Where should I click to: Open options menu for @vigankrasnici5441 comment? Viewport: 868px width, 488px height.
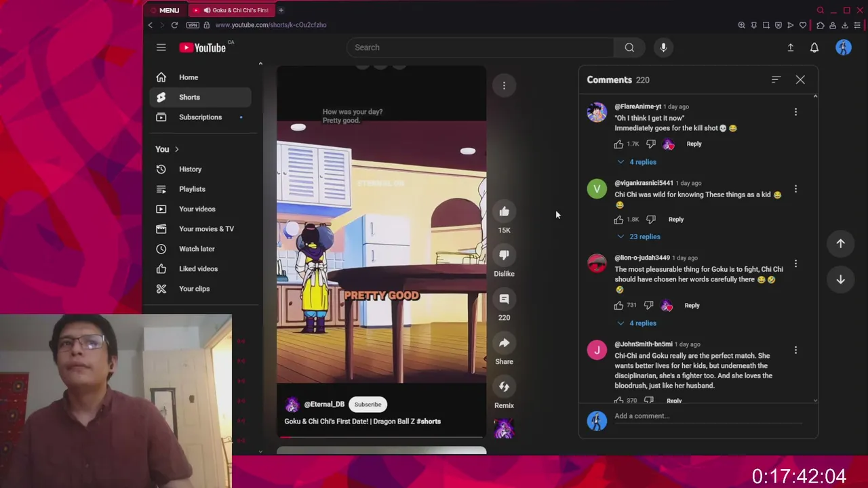tap(795, 189)
